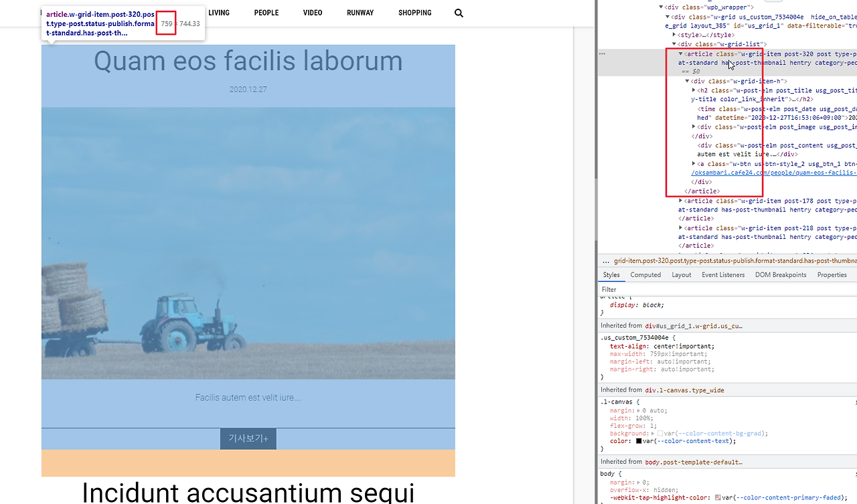Select the closing </article> tag line
This screenshot has height=504, width=857.
[702, 191]
